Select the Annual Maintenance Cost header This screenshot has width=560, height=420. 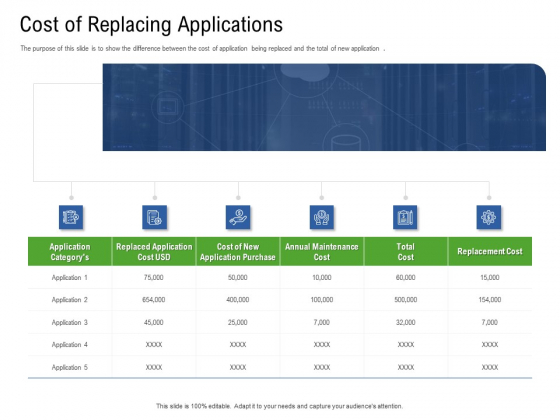pos(322,251)
